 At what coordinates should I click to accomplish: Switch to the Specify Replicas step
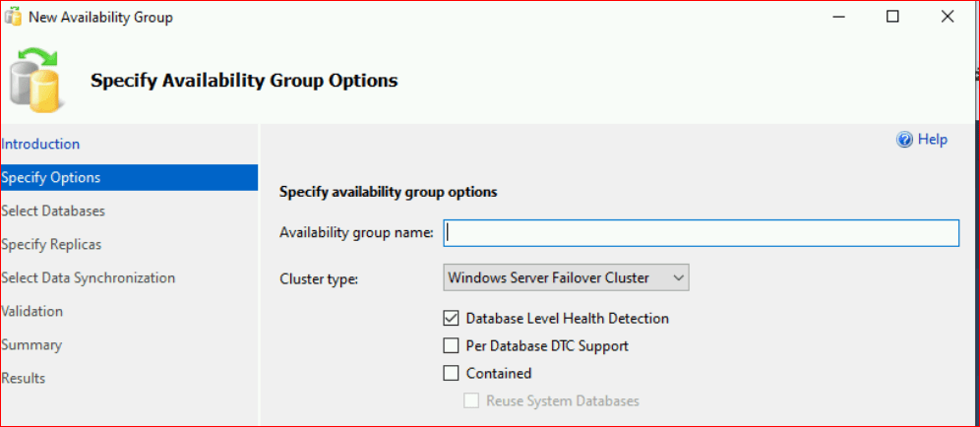coord(51,245)
